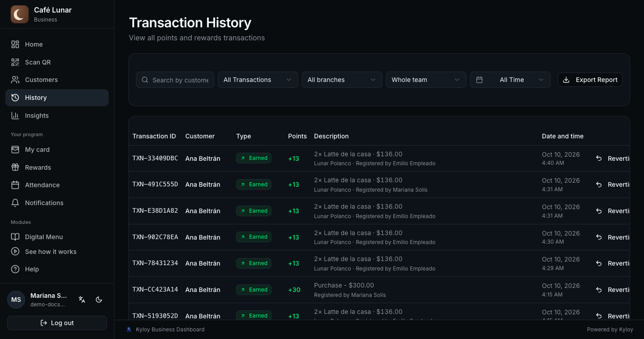Screen dimensions: 644x339
Task: Open the All Time date filter
Action: [x=510, y=80]
